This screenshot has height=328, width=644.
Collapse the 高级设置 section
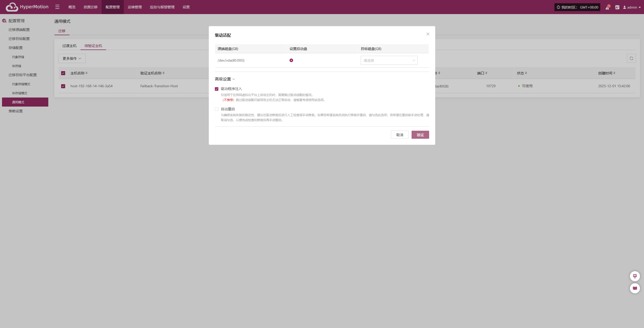pos(225,79)
